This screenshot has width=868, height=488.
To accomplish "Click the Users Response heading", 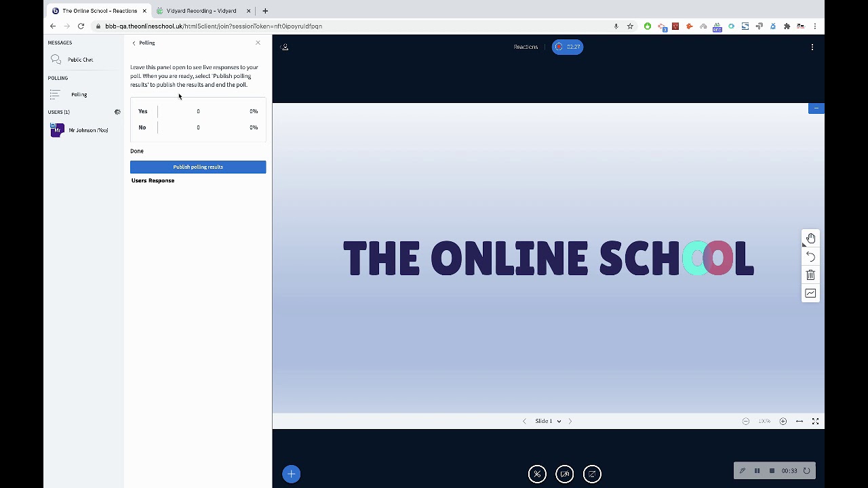I will 153,180.
